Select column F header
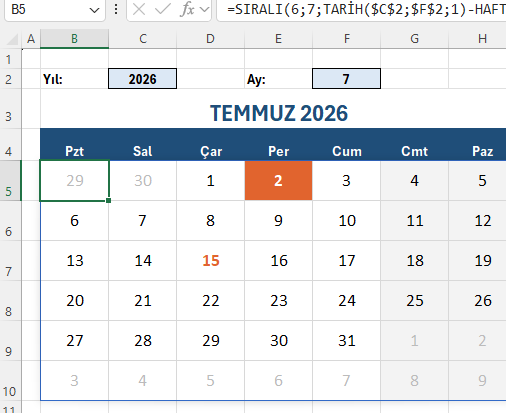The image size is (506, 413). 347,39
